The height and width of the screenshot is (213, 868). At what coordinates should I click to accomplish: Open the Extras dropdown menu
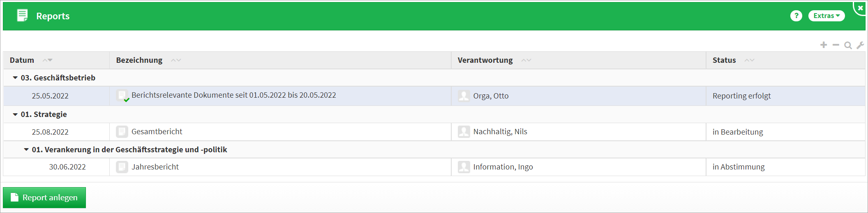click(826, 16)
